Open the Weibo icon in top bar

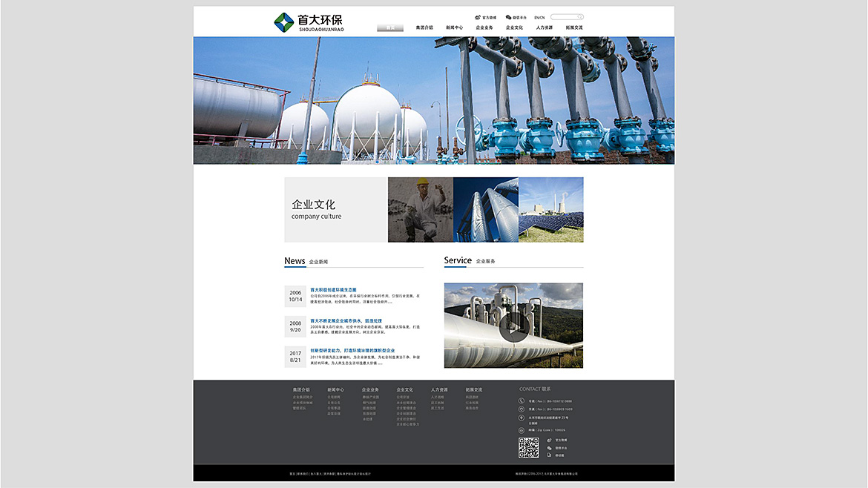[478, 17]
